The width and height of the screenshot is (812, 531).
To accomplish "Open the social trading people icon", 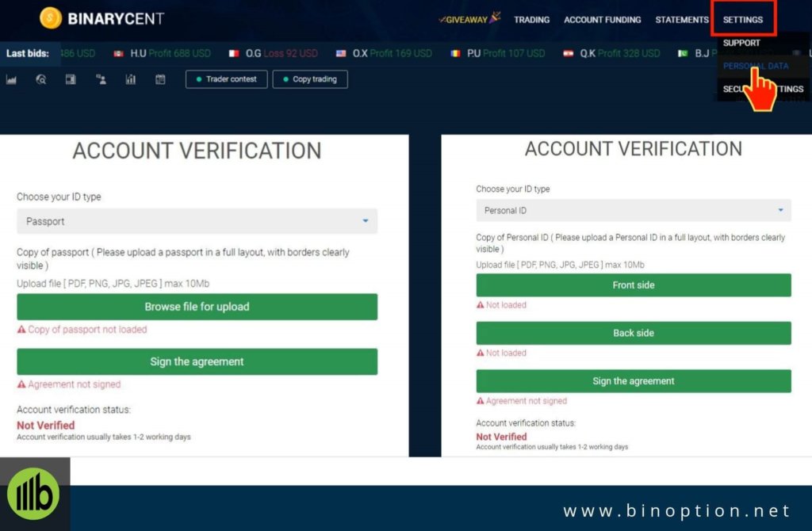I will 101,79.
